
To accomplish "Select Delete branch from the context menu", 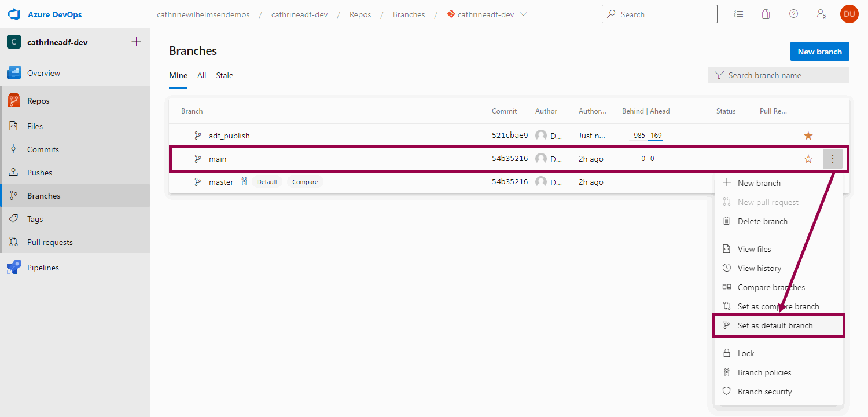I will 762,221.
